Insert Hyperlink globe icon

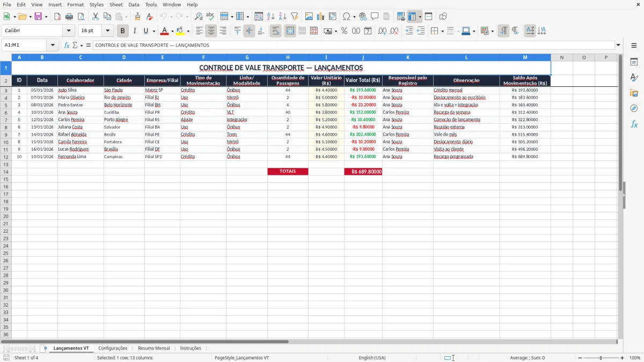coord(363,17)
